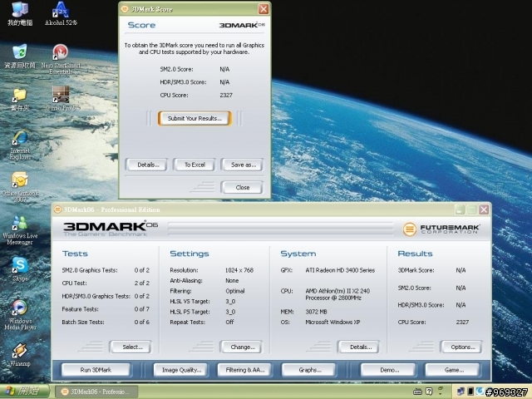Switch to the 3DMark06 taskbar button
This screenshot has height=399, width=532.
96,392
